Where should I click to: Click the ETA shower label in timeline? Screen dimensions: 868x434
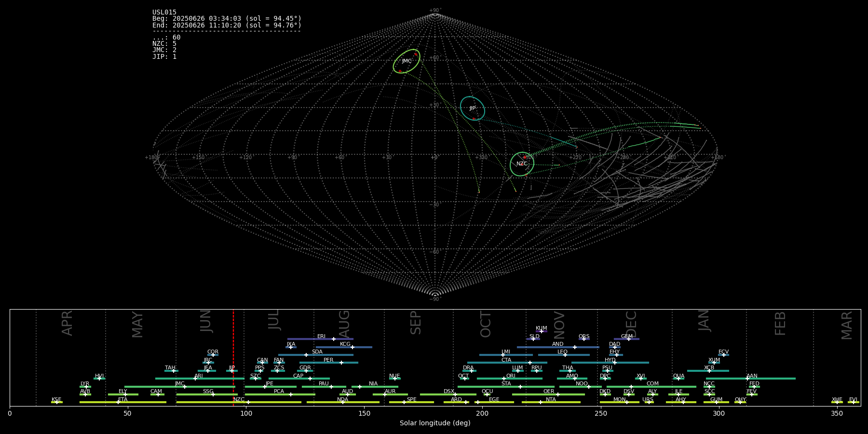(x=123, y=399)
